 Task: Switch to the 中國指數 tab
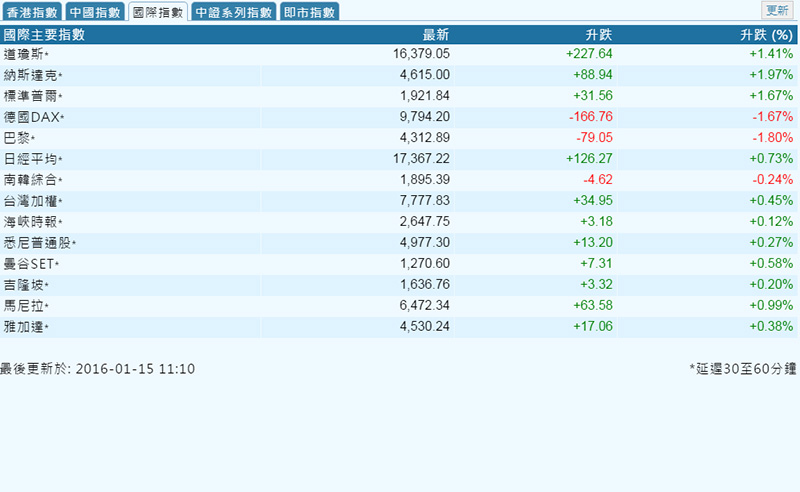point(95,12)
